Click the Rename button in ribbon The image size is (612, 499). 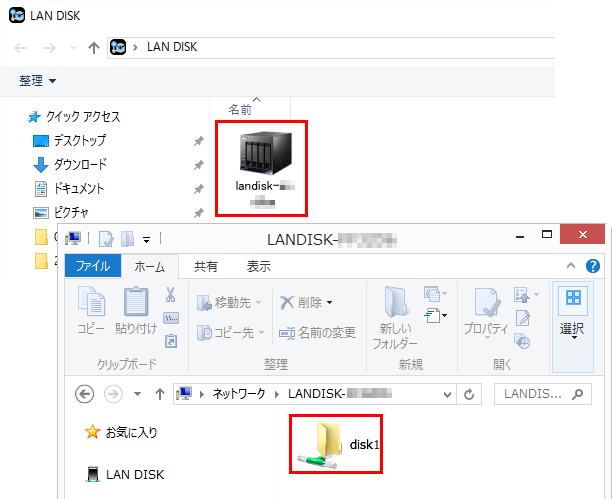click(317, 333)
